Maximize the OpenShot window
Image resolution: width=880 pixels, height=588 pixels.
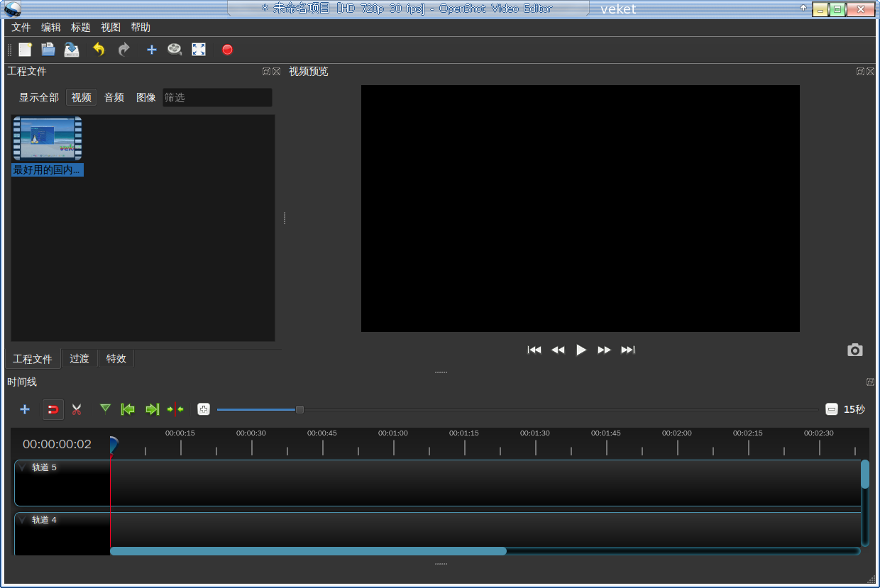pyautogui.click(x=837, y=9)
